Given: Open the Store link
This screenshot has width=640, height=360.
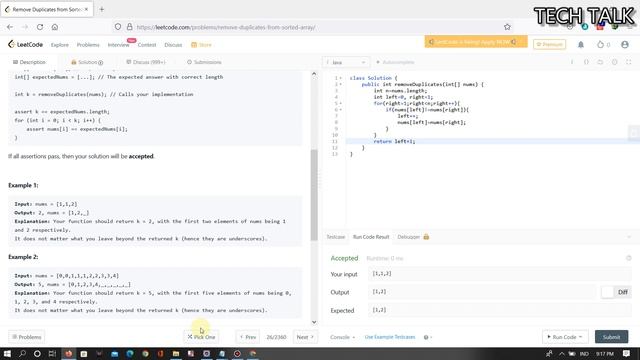Looking at the screenshot, I should [201, 44].
